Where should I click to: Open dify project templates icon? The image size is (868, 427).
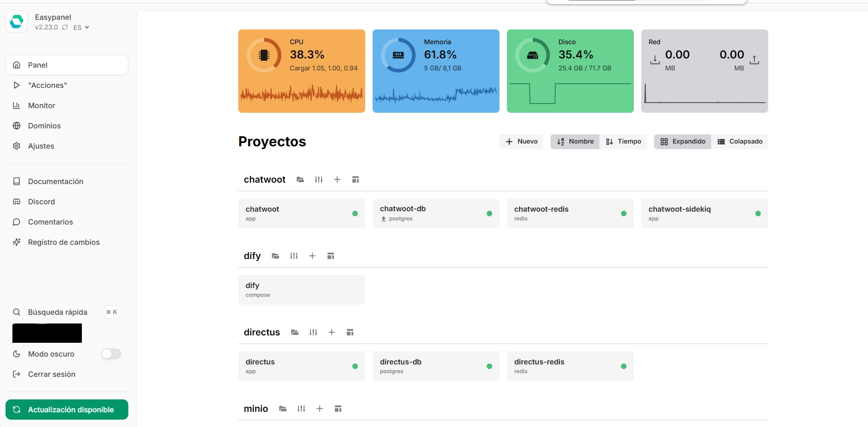click(x=331, y=256)
